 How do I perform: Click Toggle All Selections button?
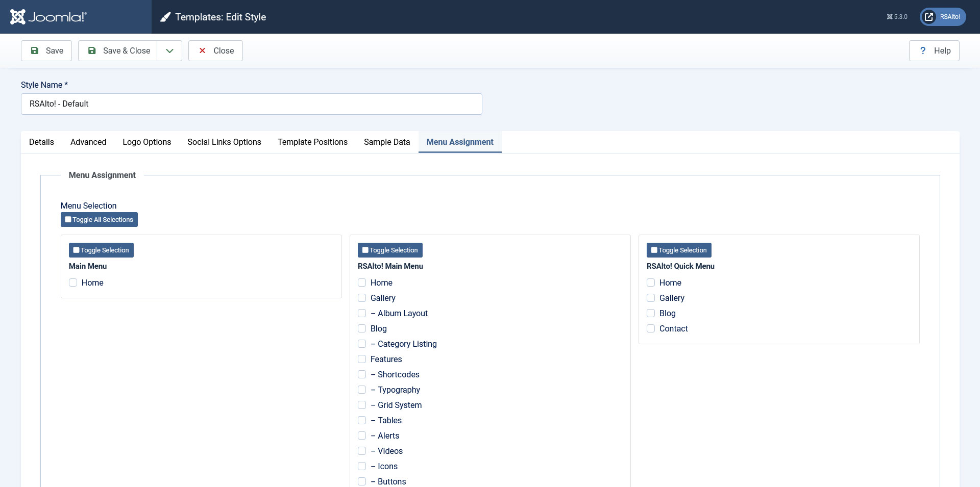coord(99,219)
